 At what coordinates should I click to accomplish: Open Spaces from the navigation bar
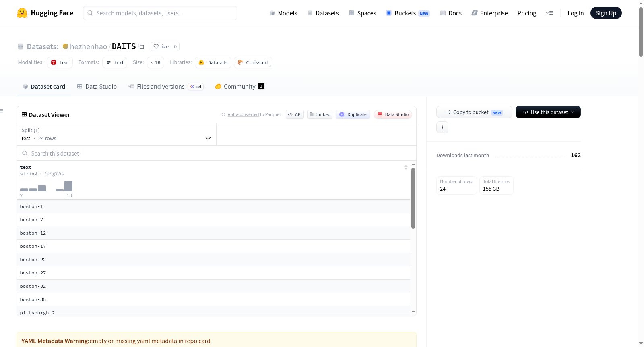(362, 13)
